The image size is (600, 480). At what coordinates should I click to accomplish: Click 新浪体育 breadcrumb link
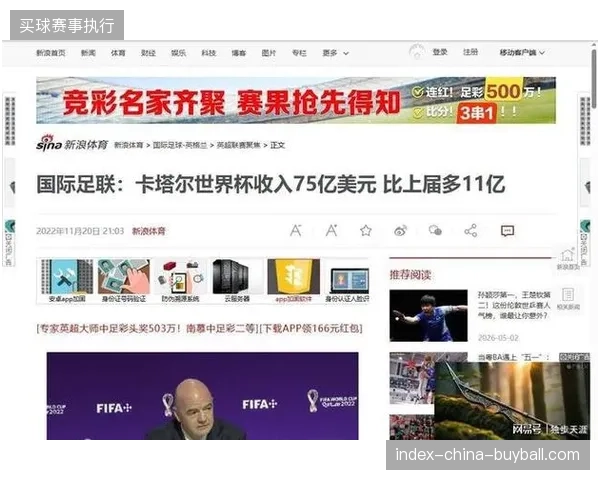coord(129,145)
